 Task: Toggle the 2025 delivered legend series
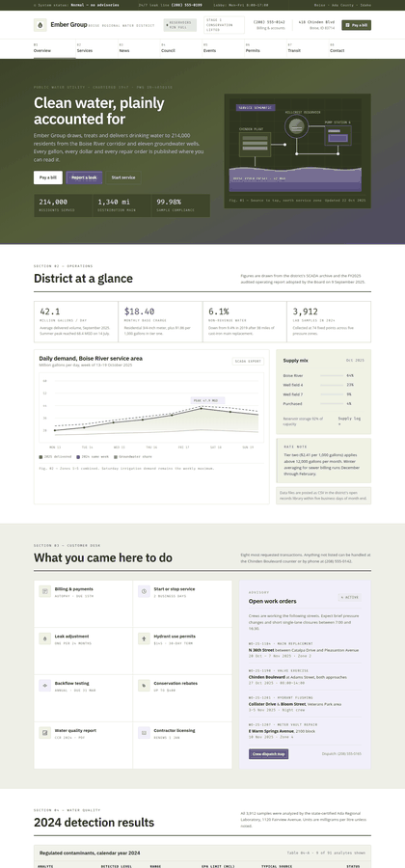55,457
